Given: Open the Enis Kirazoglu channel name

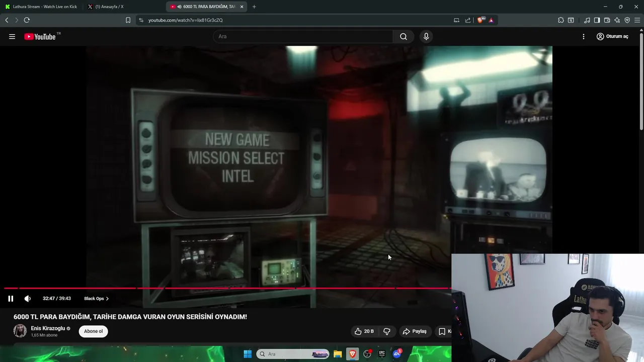Looking at the screenshot, I should [x=48, y=328].
